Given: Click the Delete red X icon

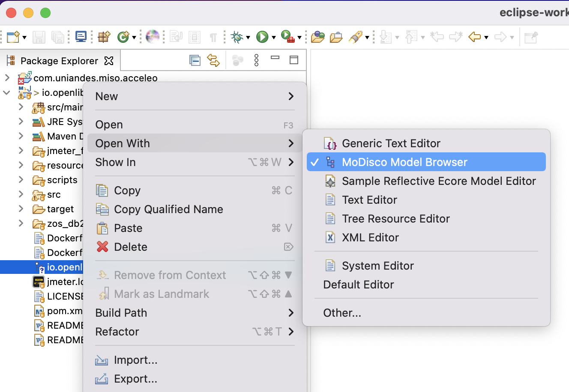Looking at the screenshot, I should point(102,247).
